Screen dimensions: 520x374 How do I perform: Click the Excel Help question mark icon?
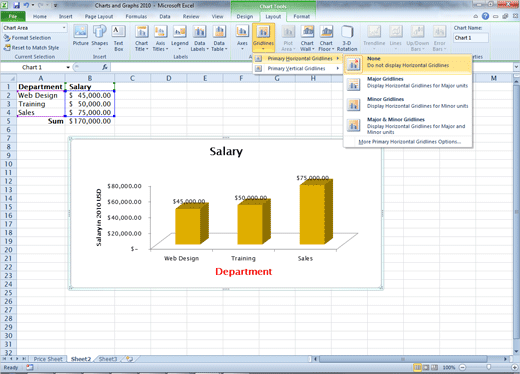pyautogui.click(x=485, y=16)
